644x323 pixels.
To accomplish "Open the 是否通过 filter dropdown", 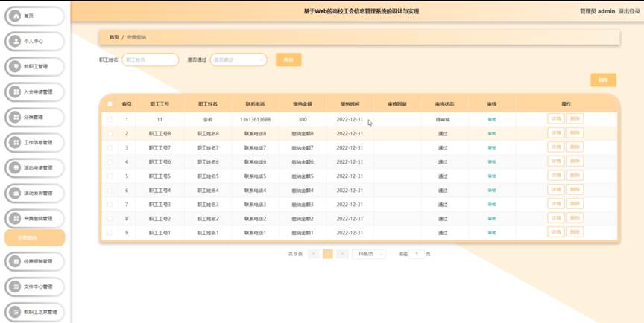I will point(239,60).
